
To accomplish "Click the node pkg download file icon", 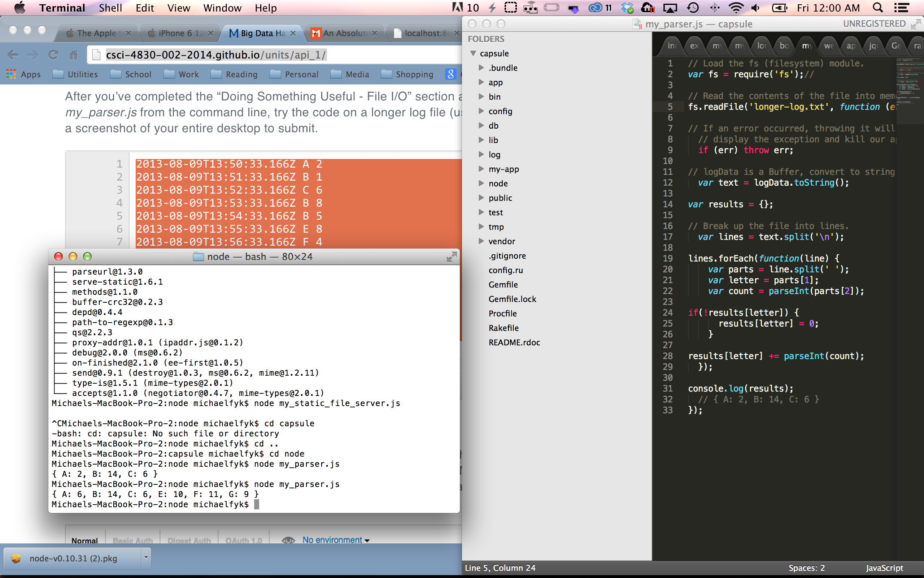I will pos(16,558).
